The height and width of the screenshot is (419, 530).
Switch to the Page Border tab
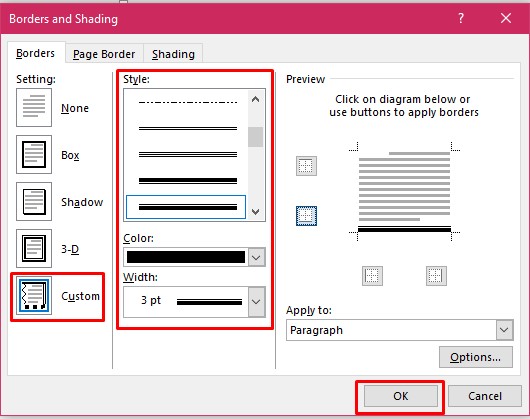[x=104, y=54]
